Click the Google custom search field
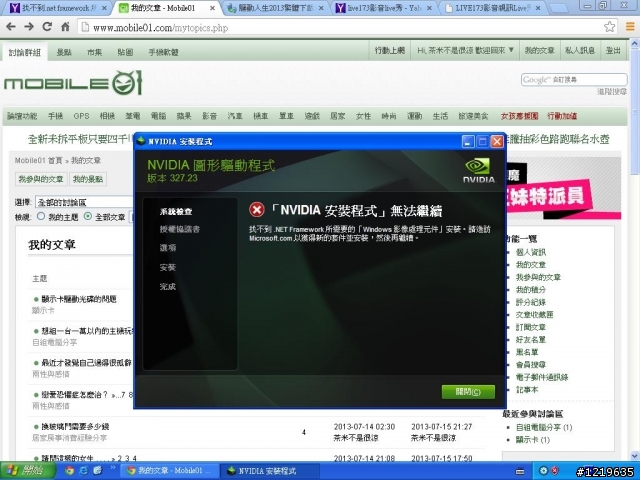This screenshot has height=480, width=640. coord(574,80)
